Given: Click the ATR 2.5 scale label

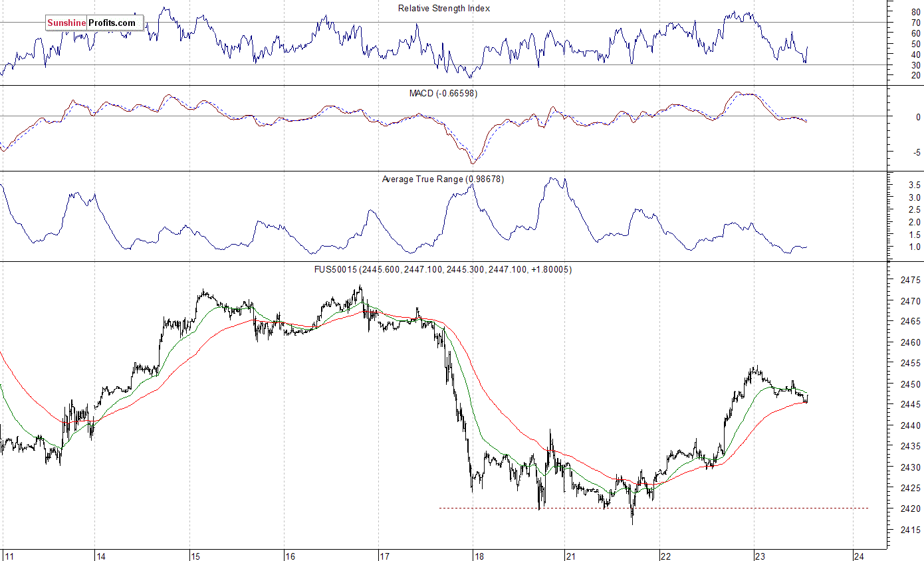Looking at the screenshot, I should [x=915, y=210].
